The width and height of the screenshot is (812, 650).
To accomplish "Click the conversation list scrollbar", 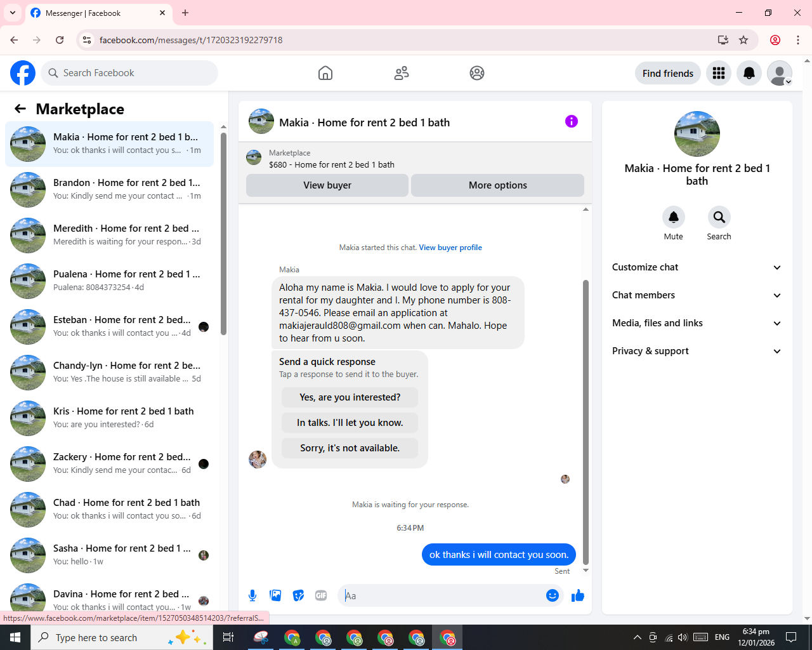I will 223,234.
